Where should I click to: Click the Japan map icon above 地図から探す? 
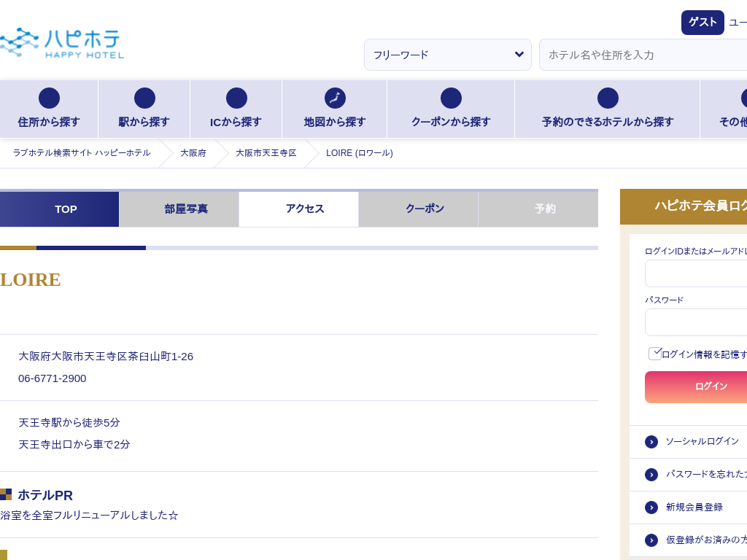coord(335,98)
